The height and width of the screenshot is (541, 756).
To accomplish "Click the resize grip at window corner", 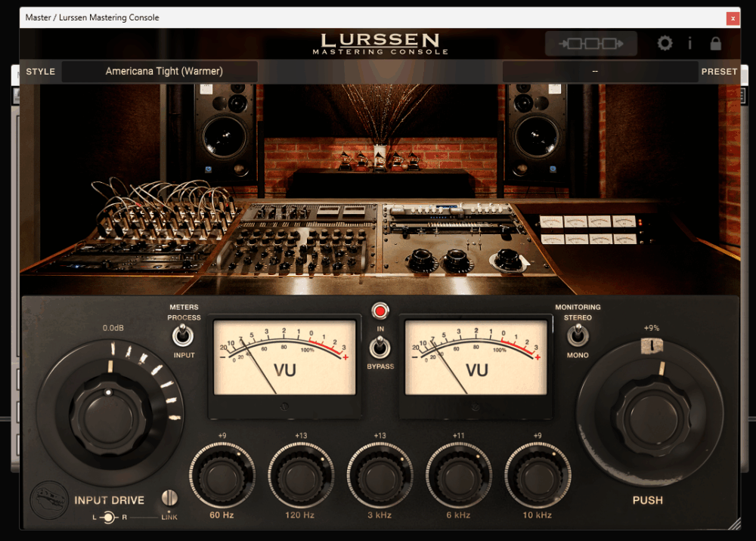I will pyautogui.click(x=734, y=524).
